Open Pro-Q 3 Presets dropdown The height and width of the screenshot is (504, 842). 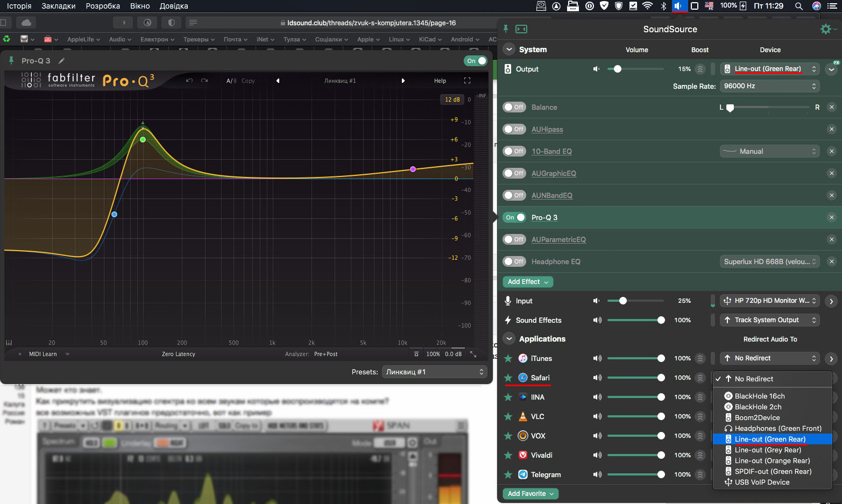click(x=434, y=372)
